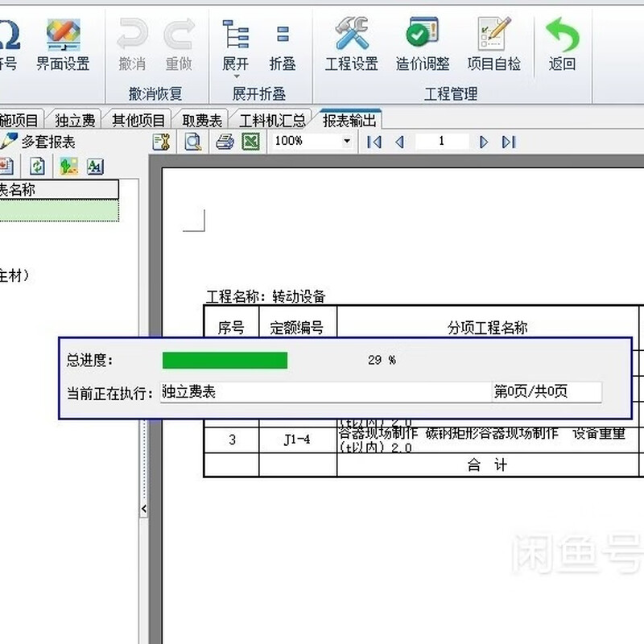Click the 29% progress bar
Viewport: 644px width, 644px height.
click(x=225, y=361)
